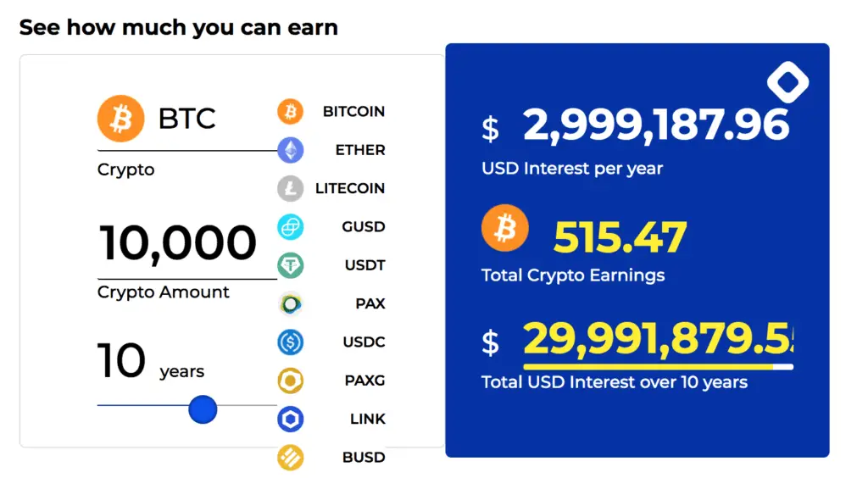Pick the BUSD yellow icon
This screenshot has height=478, width=868.
[x=290, y=458]
